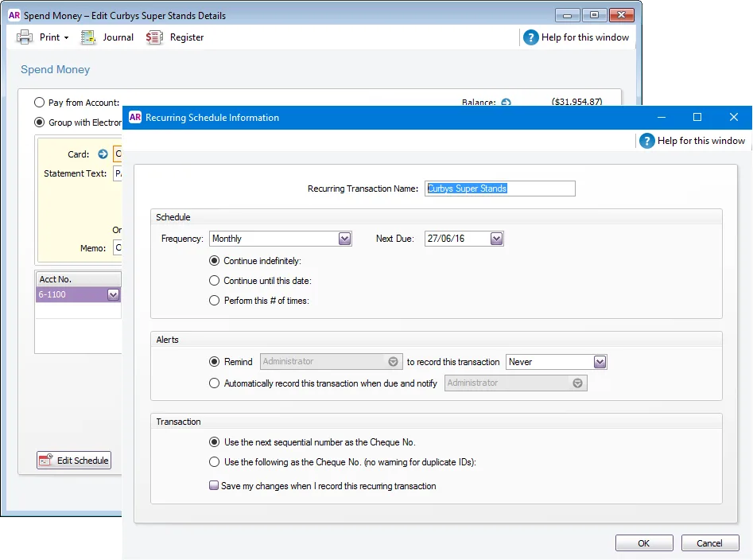Minimize the Recurring Schedule Information window

pyautogui.click(x=662, y=117)
